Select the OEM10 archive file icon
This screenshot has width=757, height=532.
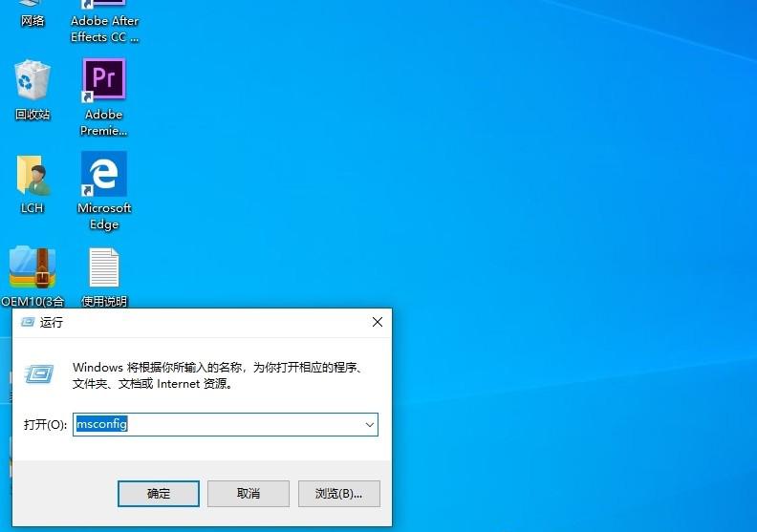tap(32, 276)
